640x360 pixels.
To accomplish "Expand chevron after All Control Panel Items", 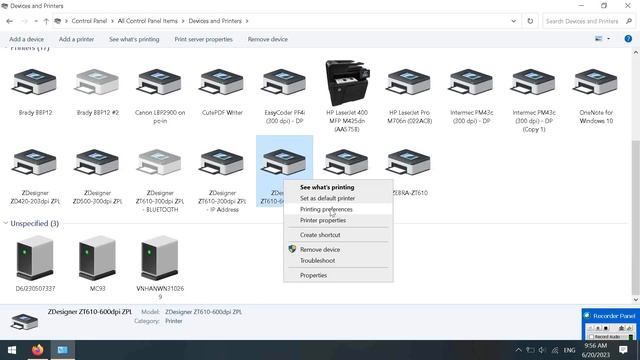I will 183,21.
